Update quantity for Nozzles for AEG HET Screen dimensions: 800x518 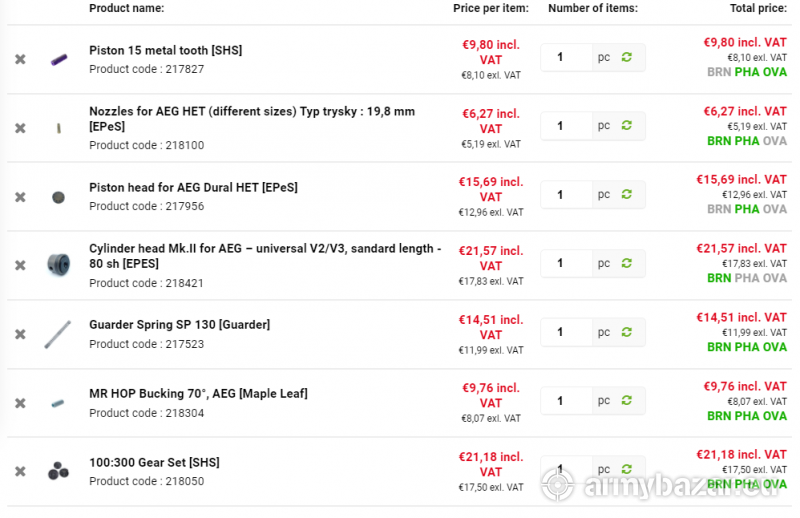tap(627, 125)
